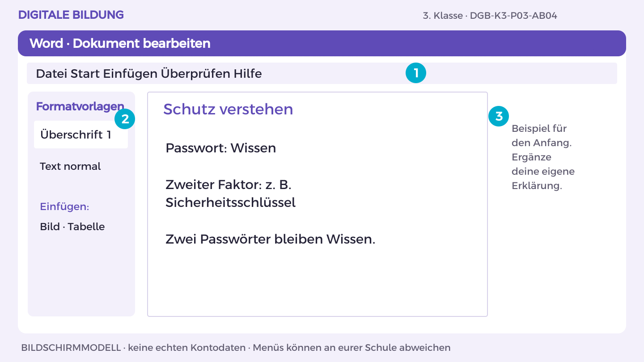Click the 'DIGITALE BILDUNG' header text
This screenshot has height=362, width=644.
tap(71, 15)
